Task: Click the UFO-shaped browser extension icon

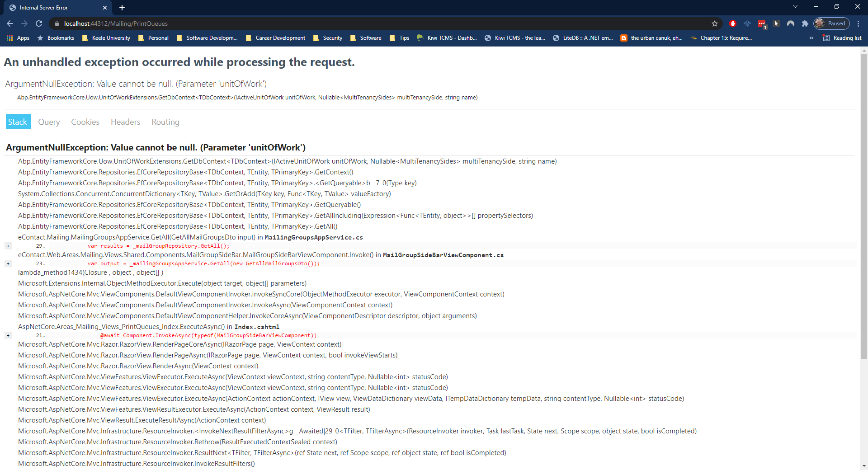Action: (747, 23)
